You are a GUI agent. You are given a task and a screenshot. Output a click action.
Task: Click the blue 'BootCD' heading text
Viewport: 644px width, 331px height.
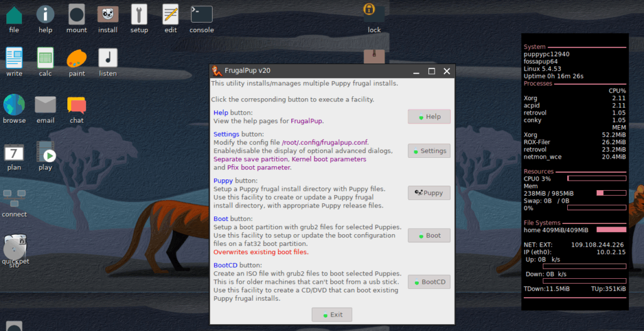[226, 265]
